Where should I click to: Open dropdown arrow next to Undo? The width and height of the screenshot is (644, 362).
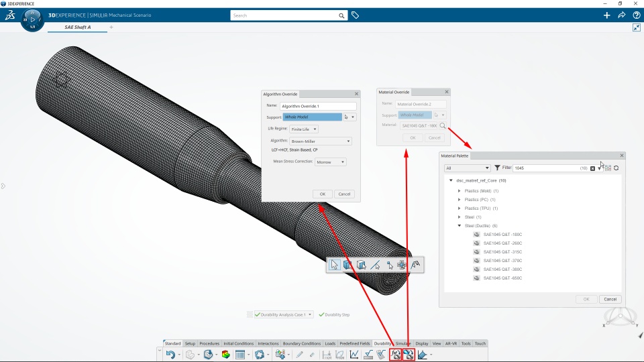(x=179, y=355)
